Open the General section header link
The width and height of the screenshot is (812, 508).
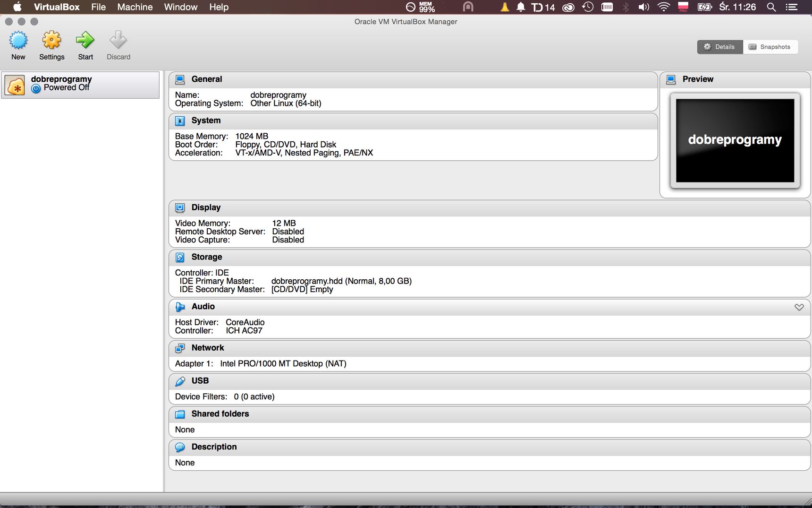coord(207,79)
